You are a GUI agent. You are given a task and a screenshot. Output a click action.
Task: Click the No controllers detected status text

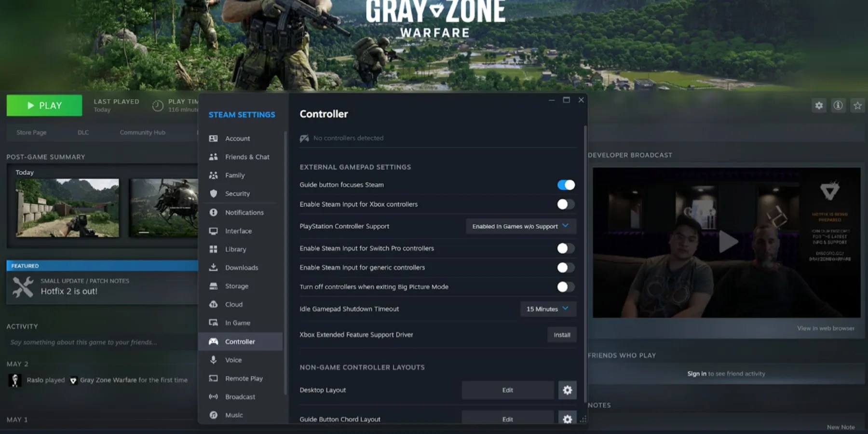pos(348,138)
